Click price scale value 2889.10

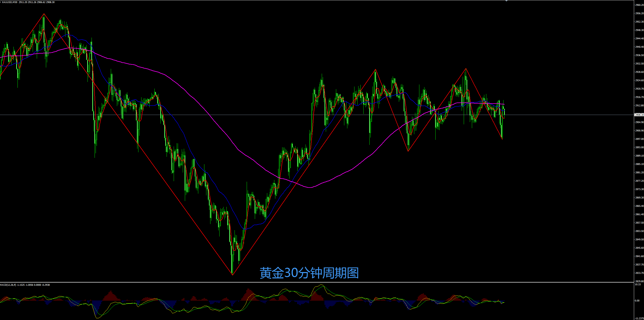point(639,156)
